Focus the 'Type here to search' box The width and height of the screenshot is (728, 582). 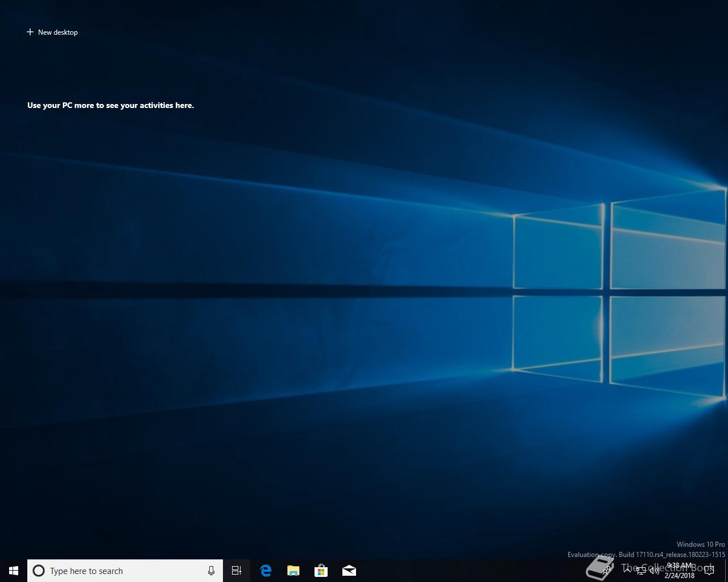click(125, 571)
